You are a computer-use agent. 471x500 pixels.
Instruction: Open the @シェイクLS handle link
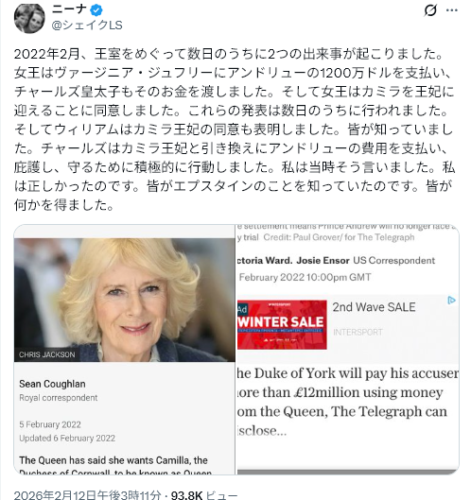click(x=87, y=25)
